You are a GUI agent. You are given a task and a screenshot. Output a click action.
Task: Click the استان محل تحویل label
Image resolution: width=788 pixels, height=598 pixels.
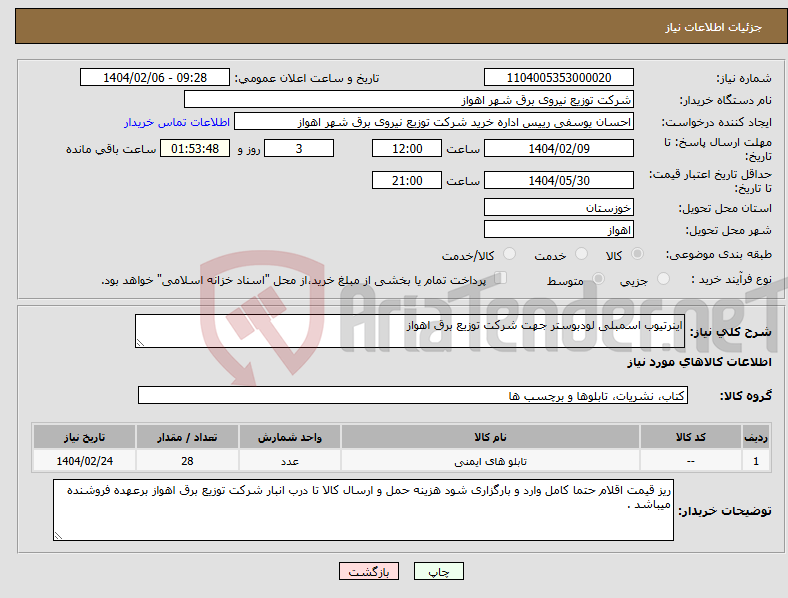pos(725,208)
